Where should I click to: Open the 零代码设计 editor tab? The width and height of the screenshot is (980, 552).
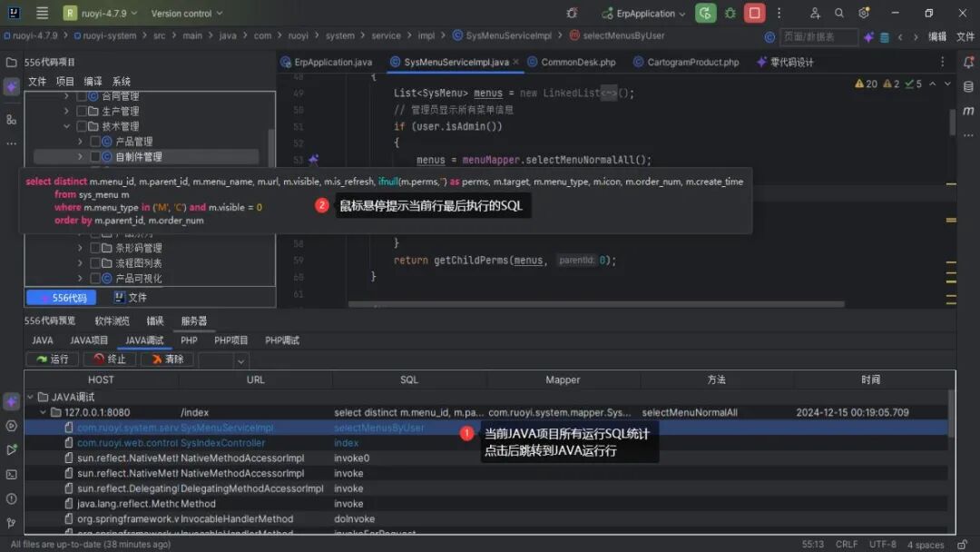785,62
